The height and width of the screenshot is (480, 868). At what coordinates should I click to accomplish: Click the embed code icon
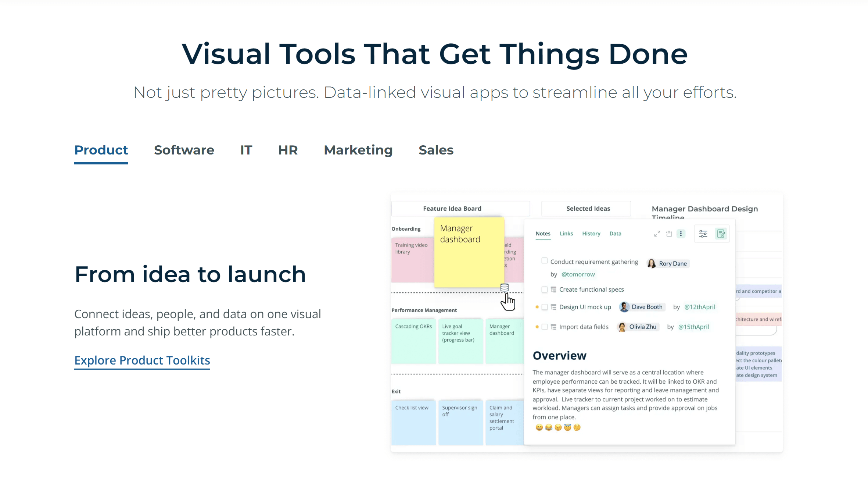669,234
